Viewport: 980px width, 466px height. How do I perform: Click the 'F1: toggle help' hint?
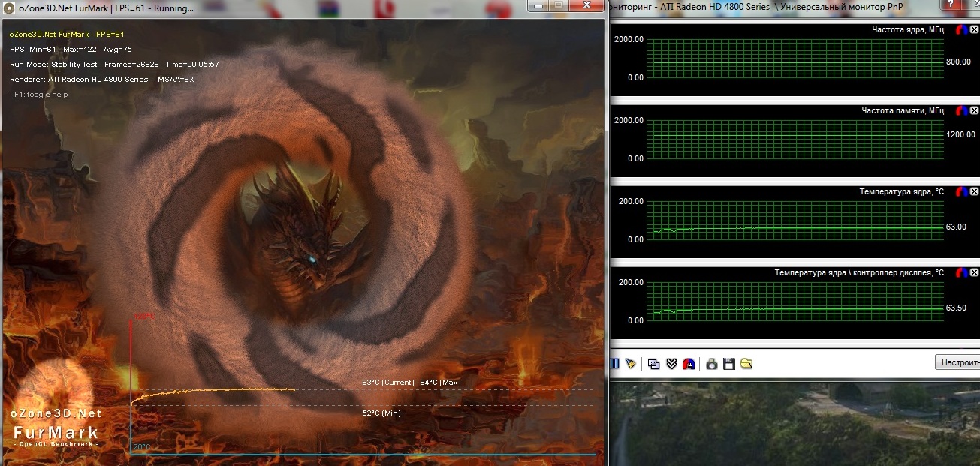click(38, 94)
